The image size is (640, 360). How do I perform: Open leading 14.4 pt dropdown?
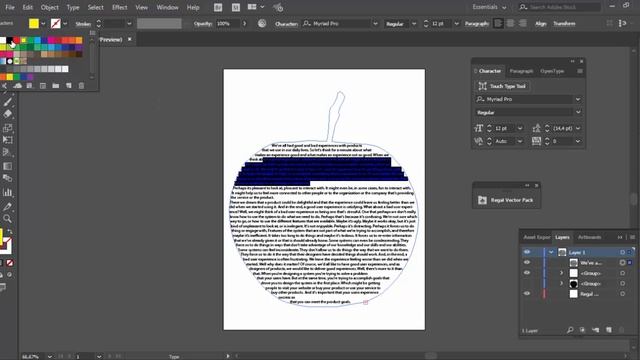coord(578,128)
